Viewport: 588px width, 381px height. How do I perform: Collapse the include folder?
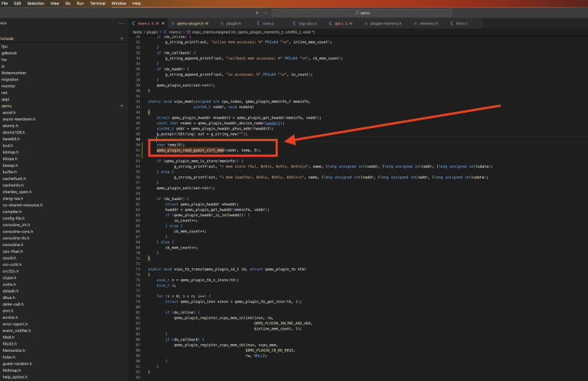click(x=7, y=38)
